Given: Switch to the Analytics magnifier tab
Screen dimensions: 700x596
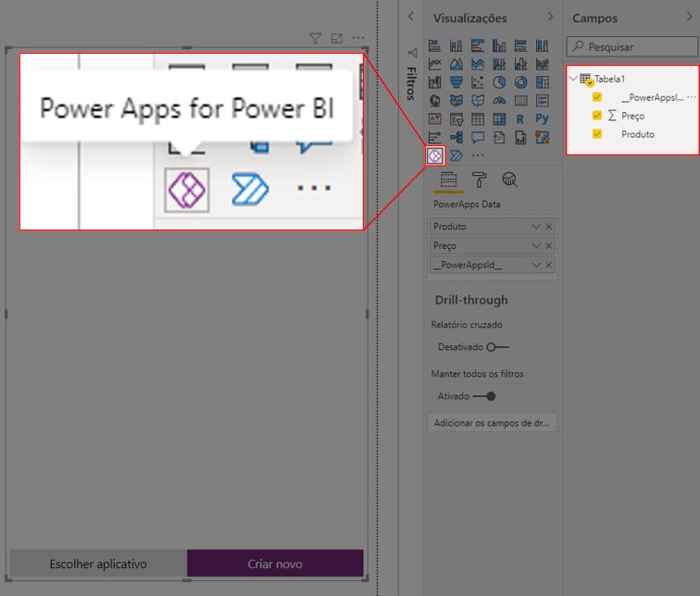Looking at the screenshot, I should 509,180.
